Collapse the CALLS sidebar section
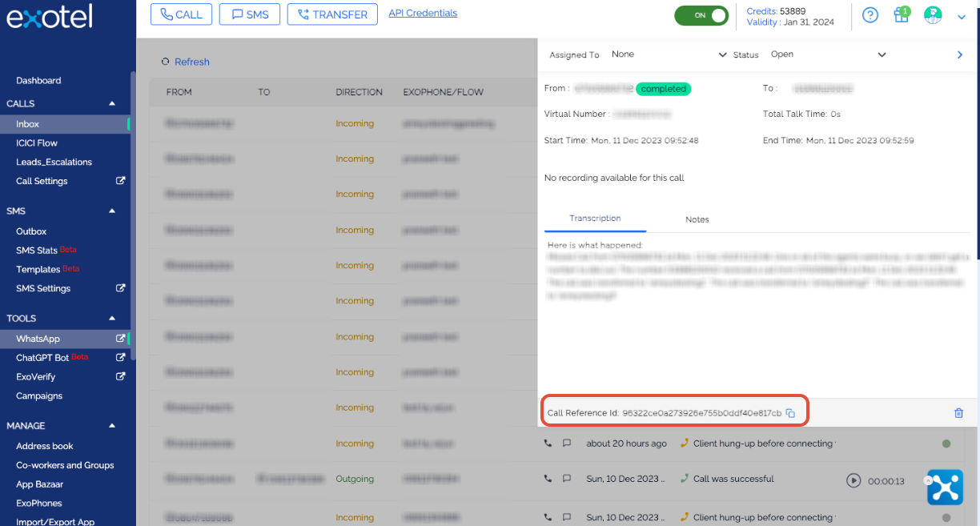Image resolution: width=980 pixels, height=526 pixels. coord(112,103)
